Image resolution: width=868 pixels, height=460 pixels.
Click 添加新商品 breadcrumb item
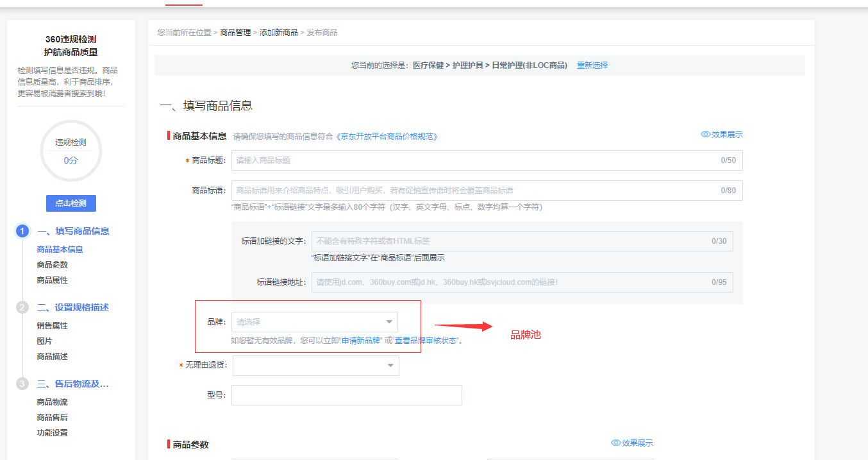point(278,33)
